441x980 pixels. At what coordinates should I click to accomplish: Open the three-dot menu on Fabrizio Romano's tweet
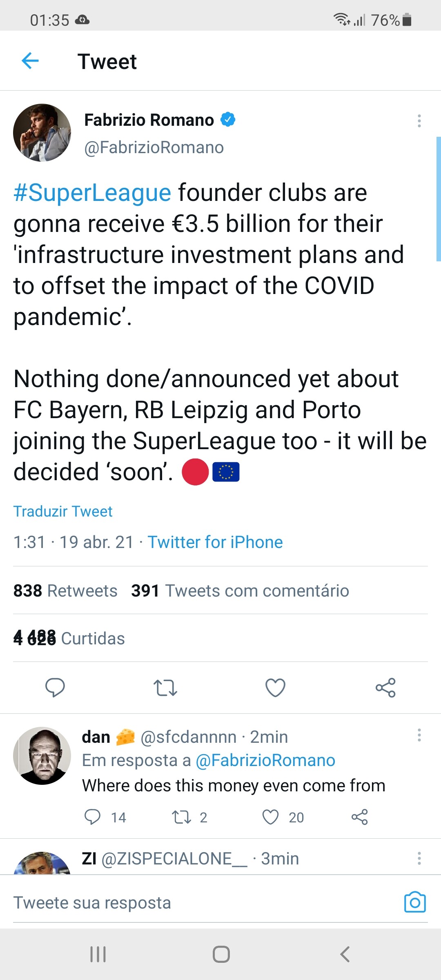(x=419, y=121)
